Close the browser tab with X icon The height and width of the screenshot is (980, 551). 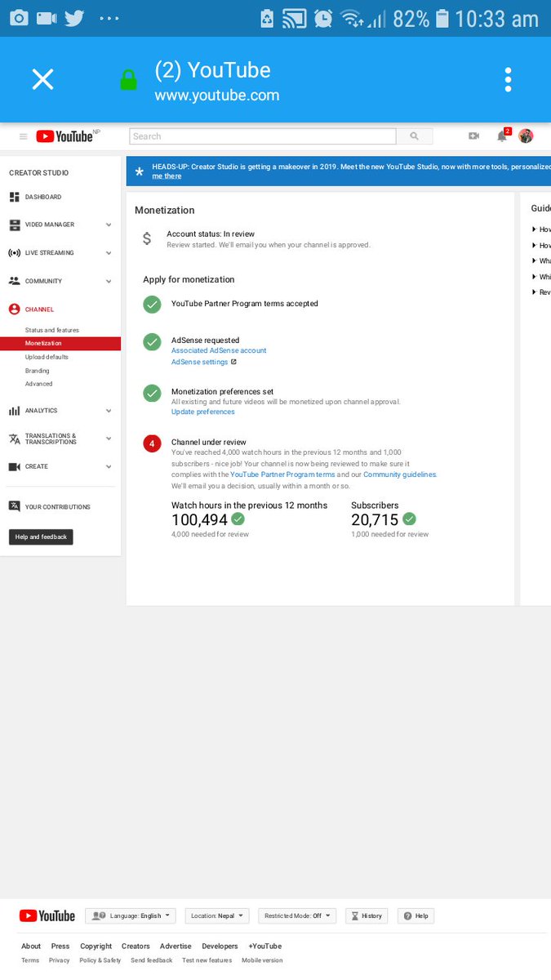point(42,79)
